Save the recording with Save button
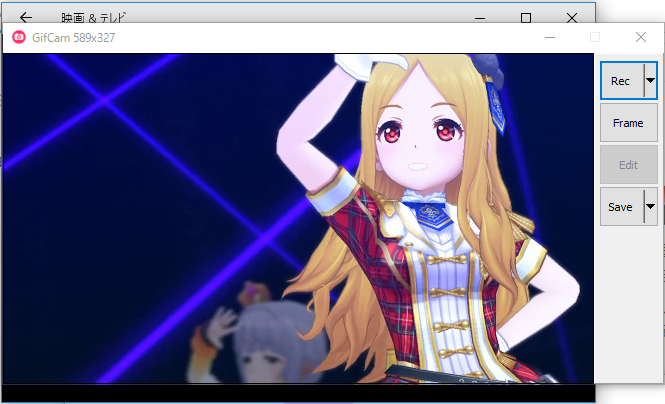Image resolution: width=665 pixels, height=404 pixels. (x=622, y=207)
